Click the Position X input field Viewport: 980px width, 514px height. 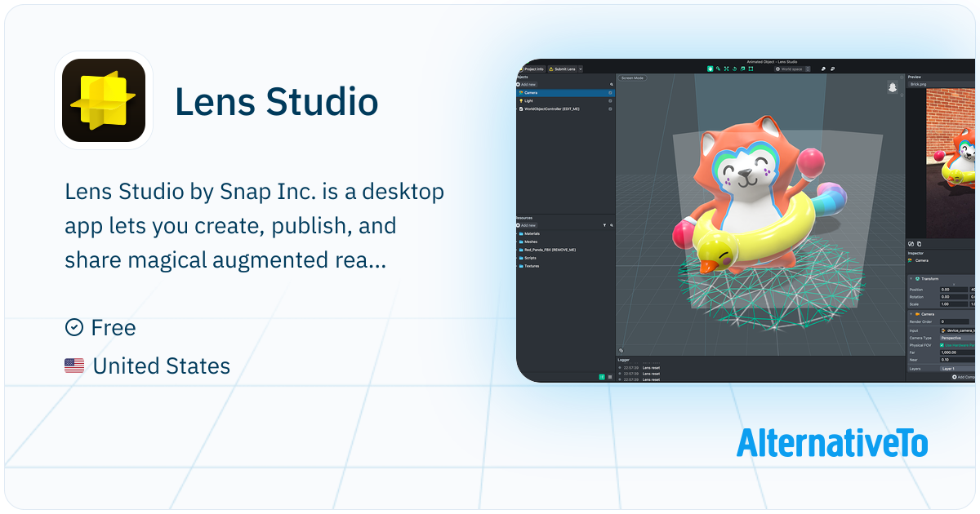pos(953,290)
